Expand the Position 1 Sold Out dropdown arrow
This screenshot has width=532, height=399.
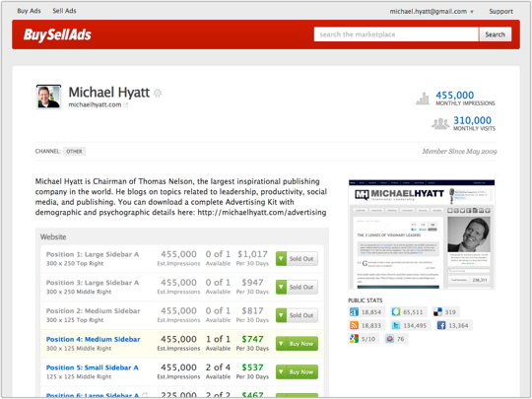click(281, 258)
